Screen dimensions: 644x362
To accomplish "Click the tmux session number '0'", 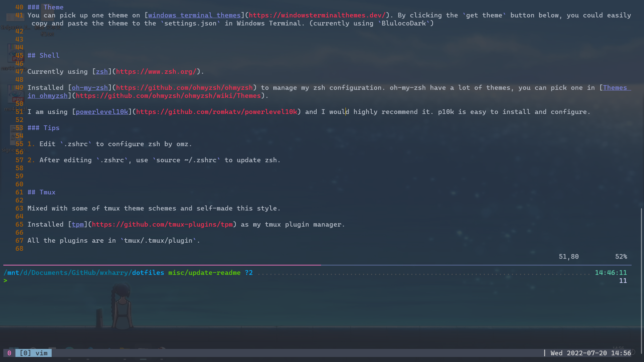I will [x=9, y=353].
